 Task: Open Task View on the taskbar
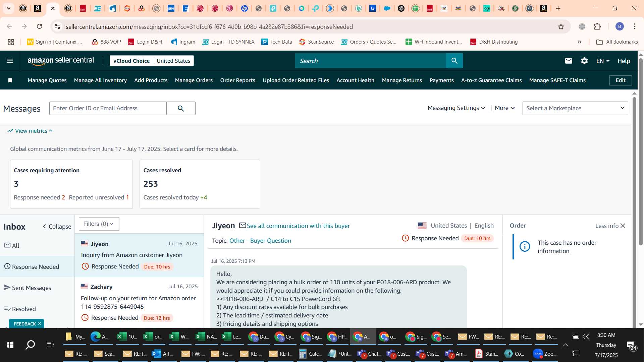click(50, 345)
